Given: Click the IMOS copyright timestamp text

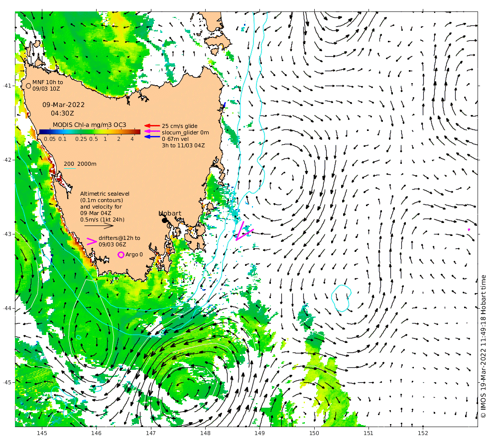Looking at the screenshot, I should (483, 346).
